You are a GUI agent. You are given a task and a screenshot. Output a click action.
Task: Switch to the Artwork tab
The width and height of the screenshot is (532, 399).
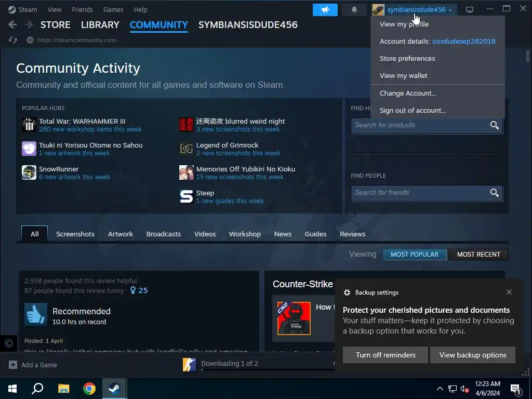[121, 234]
